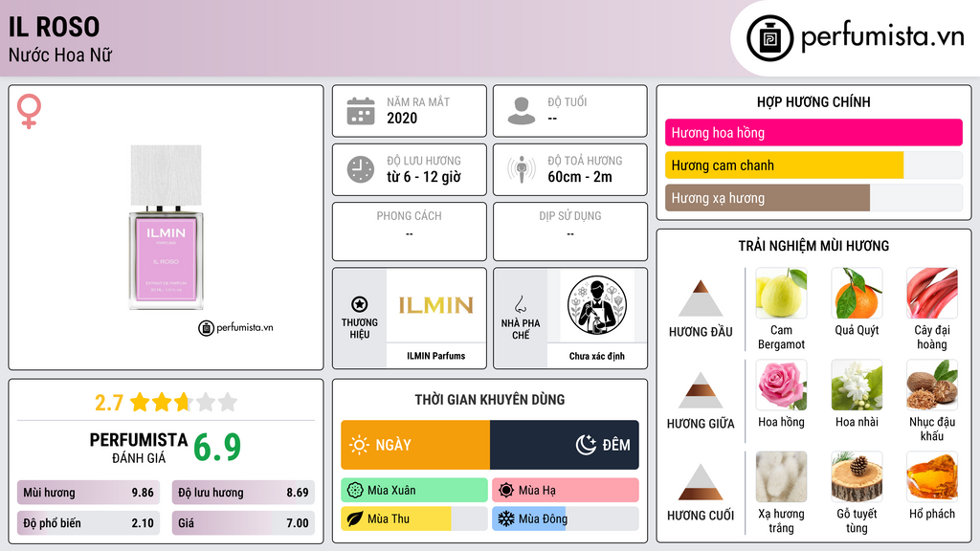Viewport: 980px width, 551px height.
Task: Click the ILMIN brand logo
Action: [436, 305]
